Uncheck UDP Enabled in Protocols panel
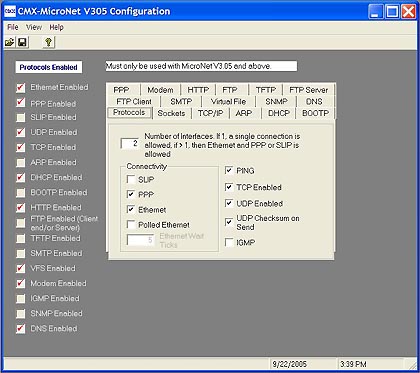The image size is (420, 373). (x=229, y=203)
